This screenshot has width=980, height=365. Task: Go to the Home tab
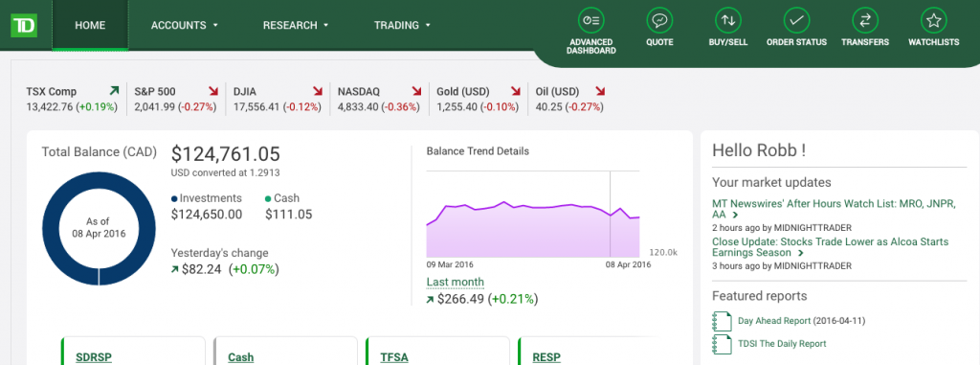pyautogui.click(x=90, y=26)
